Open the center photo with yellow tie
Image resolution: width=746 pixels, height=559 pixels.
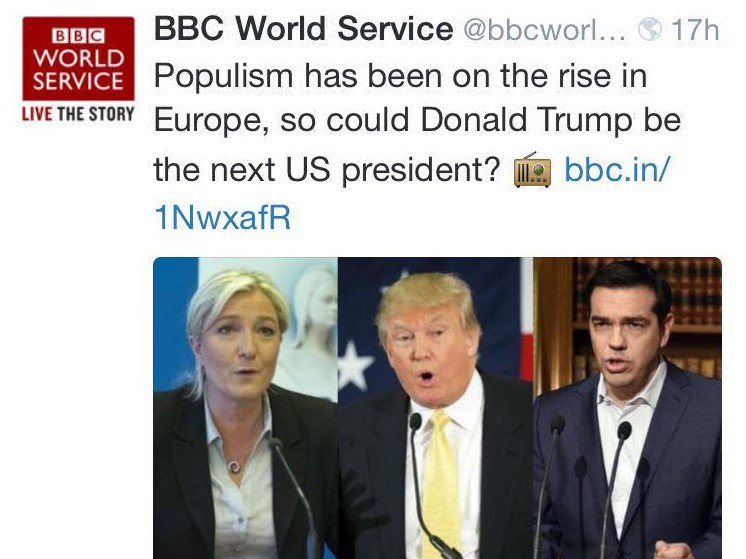tap(435, 408)
